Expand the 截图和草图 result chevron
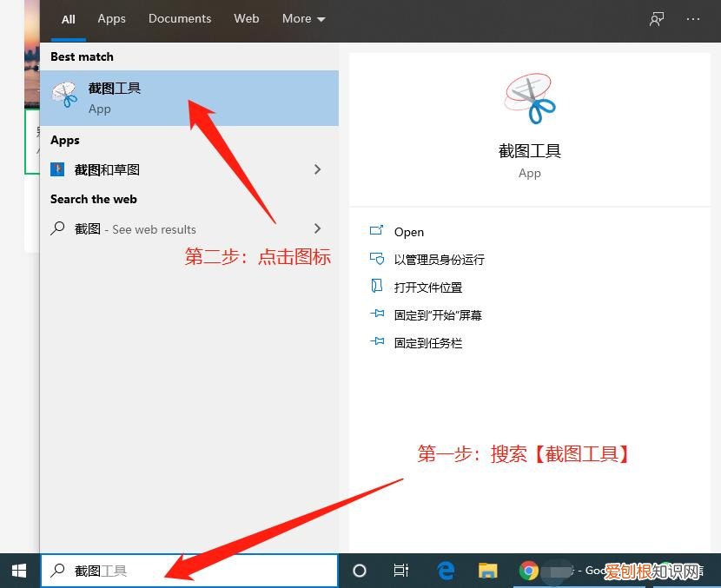721x588 pixels. click(x=317, y=168)
